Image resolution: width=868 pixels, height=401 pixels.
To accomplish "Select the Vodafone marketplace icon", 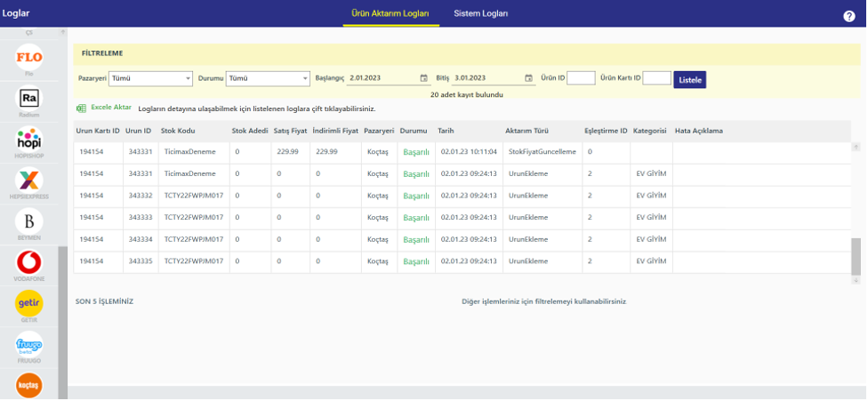I will [x=29, y=262].
